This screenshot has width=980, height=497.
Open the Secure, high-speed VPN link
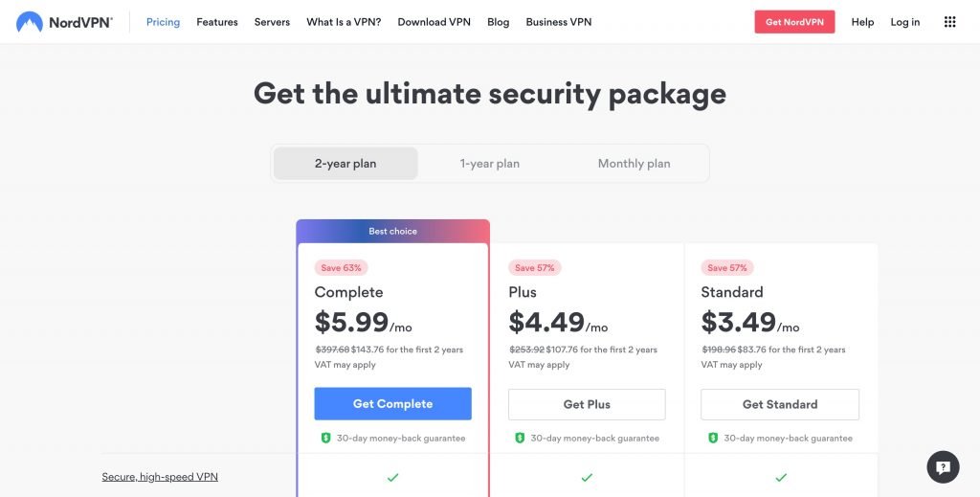[160, 476]
